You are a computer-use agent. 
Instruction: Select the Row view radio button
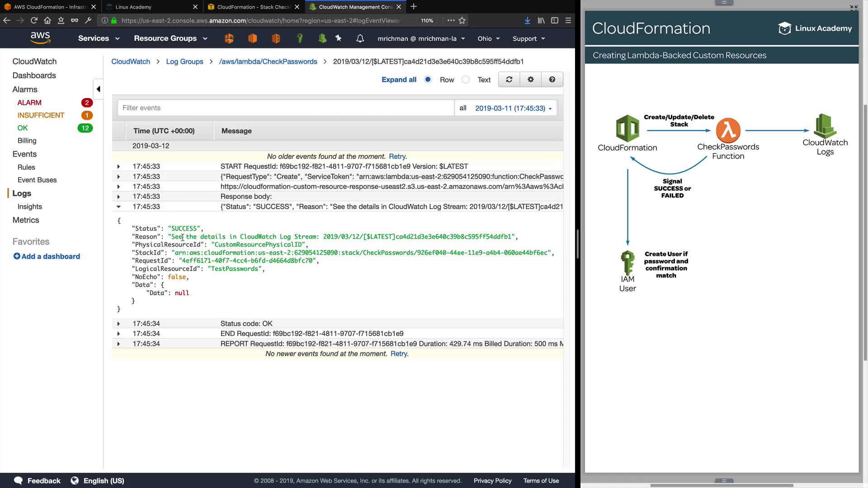(428, 80)
